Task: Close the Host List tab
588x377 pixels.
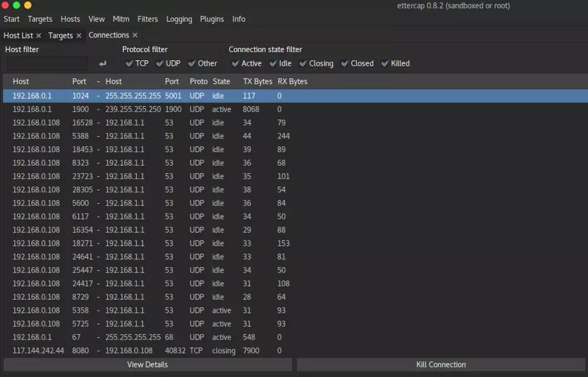Action: point(39,36)
